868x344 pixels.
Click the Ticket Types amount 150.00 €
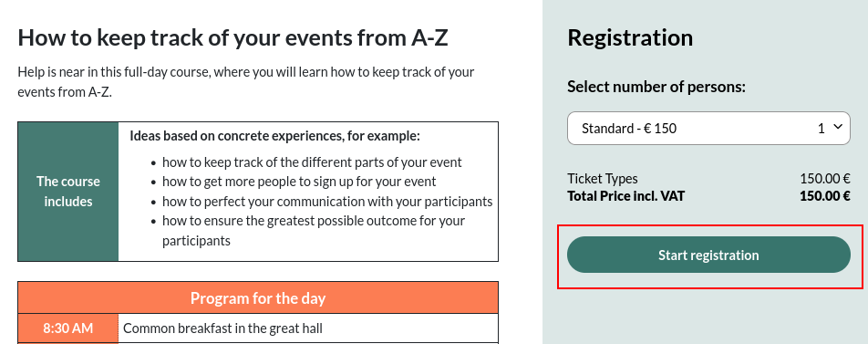pyautogui.click(x=825, y=178)
